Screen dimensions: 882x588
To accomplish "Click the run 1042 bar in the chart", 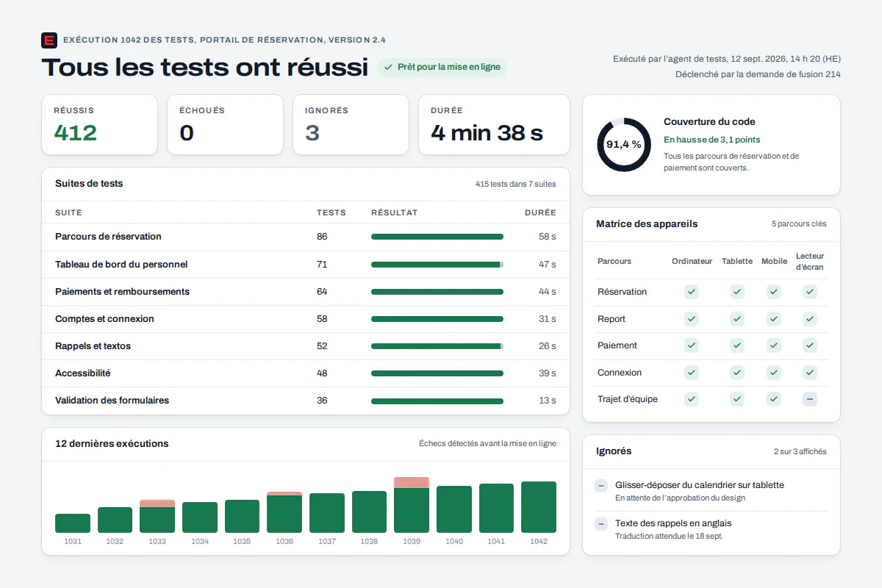I will click(539, 507).
